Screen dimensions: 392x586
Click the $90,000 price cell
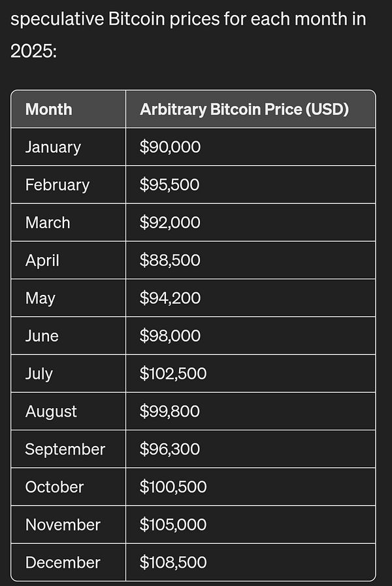(170, 147)
